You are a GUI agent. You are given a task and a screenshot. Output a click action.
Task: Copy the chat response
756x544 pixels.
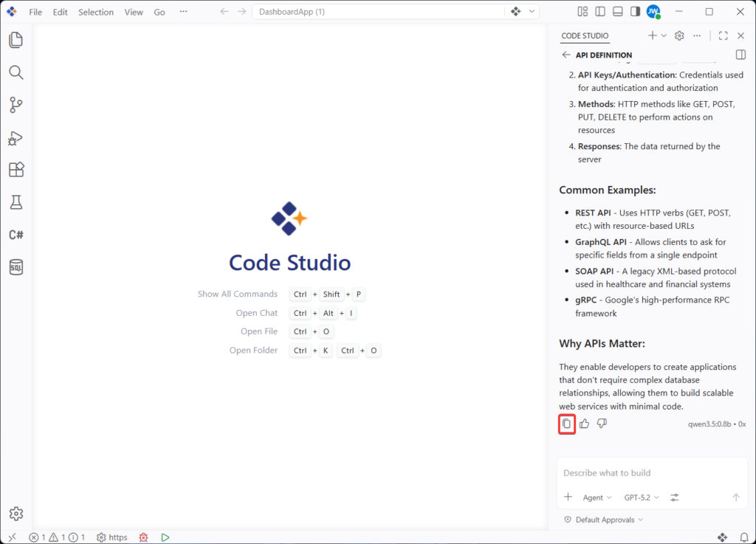[x=566, y=424]
